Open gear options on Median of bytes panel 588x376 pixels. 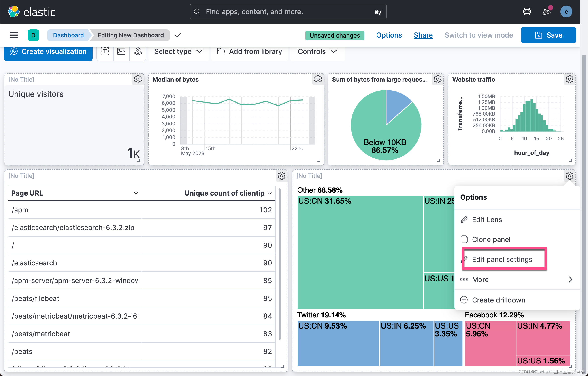318,79
